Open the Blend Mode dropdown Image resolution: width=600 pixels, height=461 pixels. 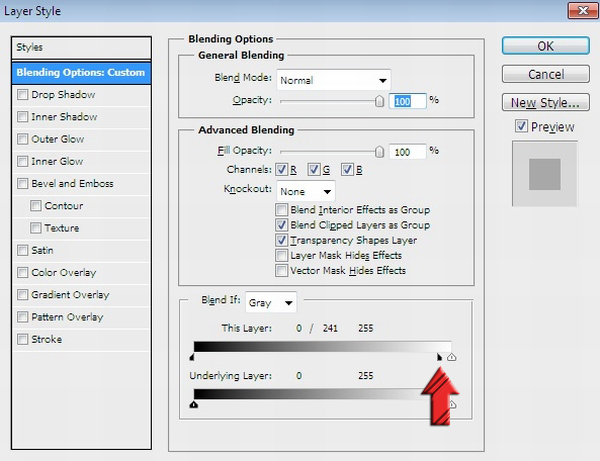[x=333, y=80]
